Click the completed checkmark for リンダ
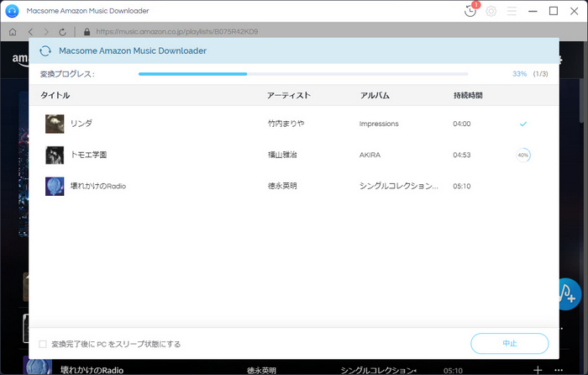The height and width of the screenshot is (375, 588). 523,124
